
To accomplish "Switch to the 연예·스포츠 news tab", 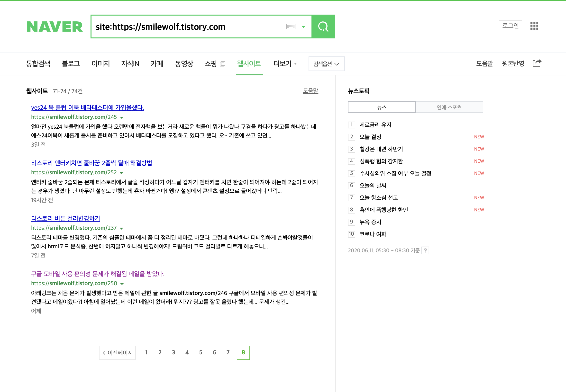I will click(449, 107).
